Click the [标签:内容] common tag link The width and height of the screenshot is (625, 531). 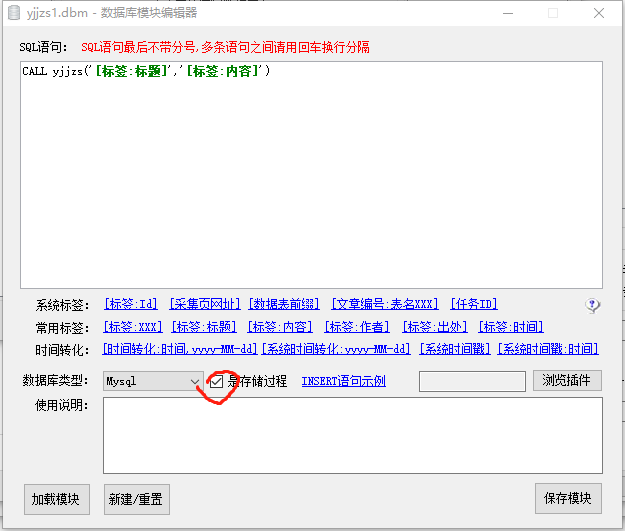click(280, 327)
